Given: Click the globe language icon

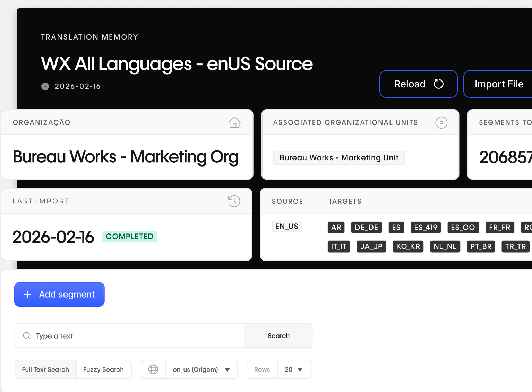Looking at the screenshot, I should pos(153,369).
